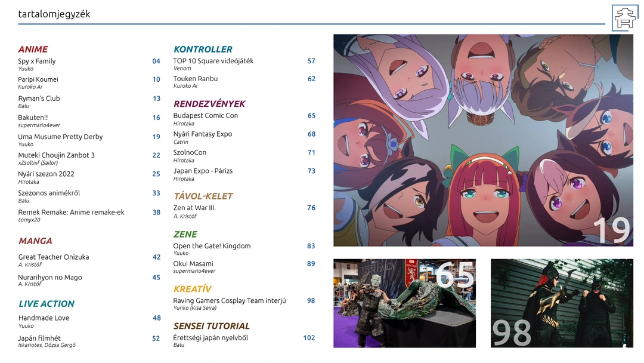Go to TOP 10 Square videójáték article
The width and height of the screenshot is (644, 363).
(213, 61)
